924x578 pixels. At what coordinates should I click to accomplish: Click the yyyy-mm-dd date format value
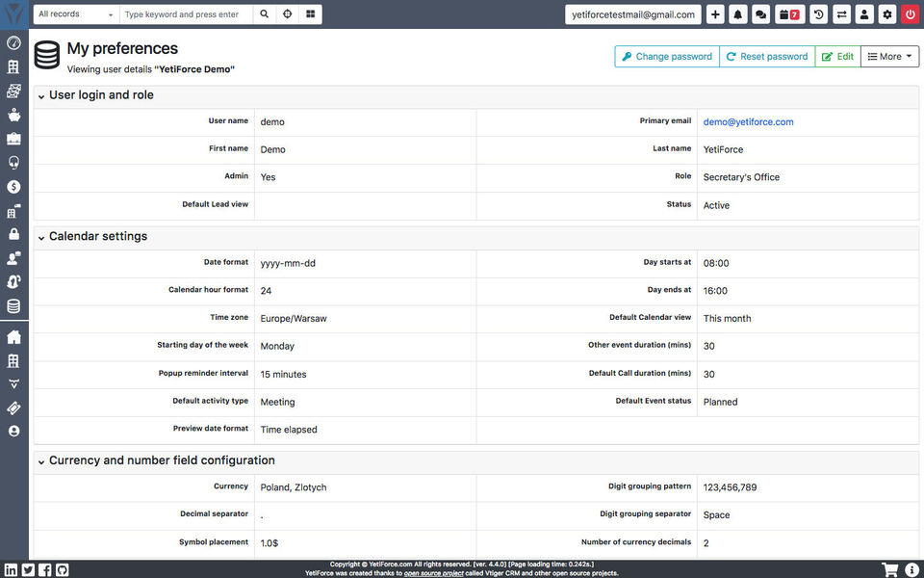pyautogui.click(x=288, y=263)
